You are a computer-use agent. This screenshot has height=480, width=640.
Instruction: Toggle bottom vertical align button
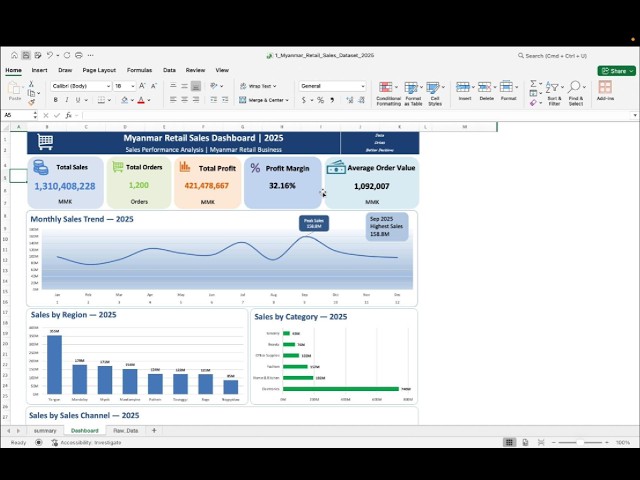196,86
